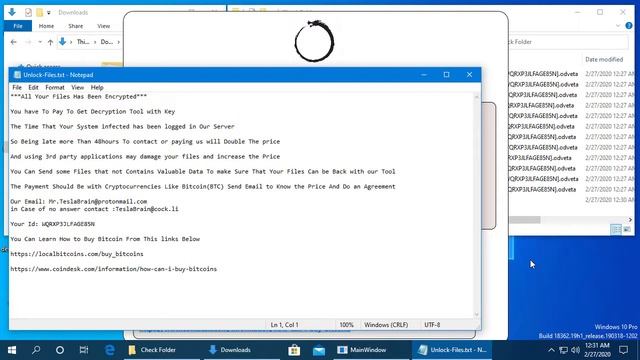Open Task View on taskbar
Viewport: 640px width, 360px height.
pyautogui.click(x=84, y=350)
